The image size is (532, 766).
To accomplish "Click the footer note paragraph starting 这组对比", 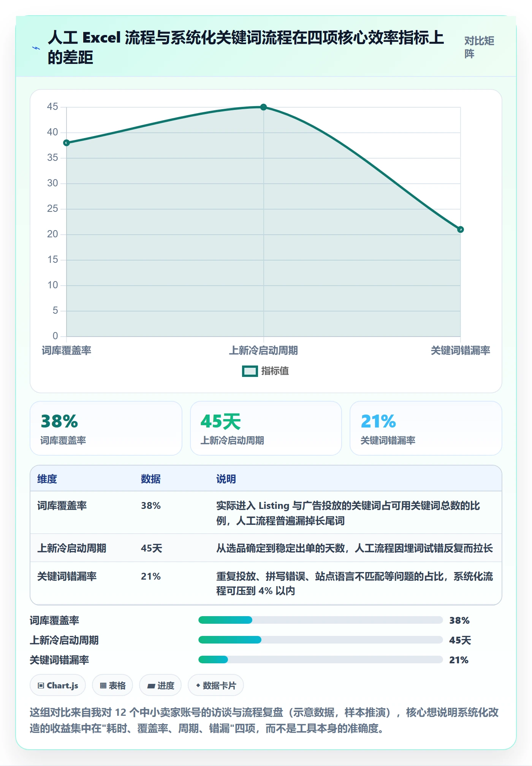I will tap(264, 720).
